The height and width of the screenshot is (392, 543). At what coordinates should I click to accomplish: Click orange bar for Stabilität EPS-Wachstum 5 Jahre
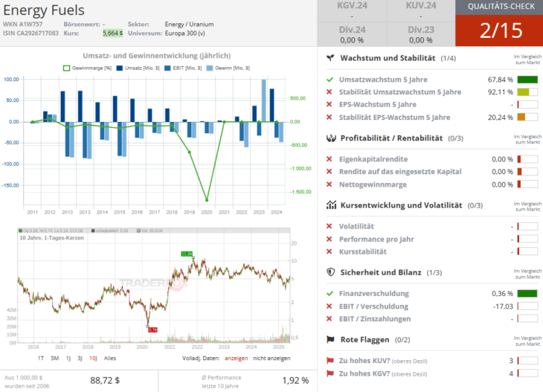coord(521,117)
